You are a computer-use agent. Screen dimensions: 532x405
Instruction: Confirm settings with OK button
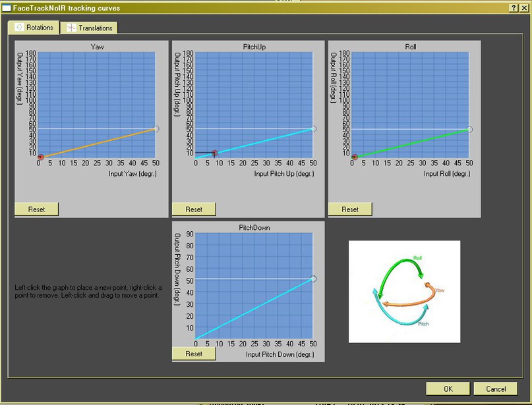pyautogui.click(x=448, y=389)
